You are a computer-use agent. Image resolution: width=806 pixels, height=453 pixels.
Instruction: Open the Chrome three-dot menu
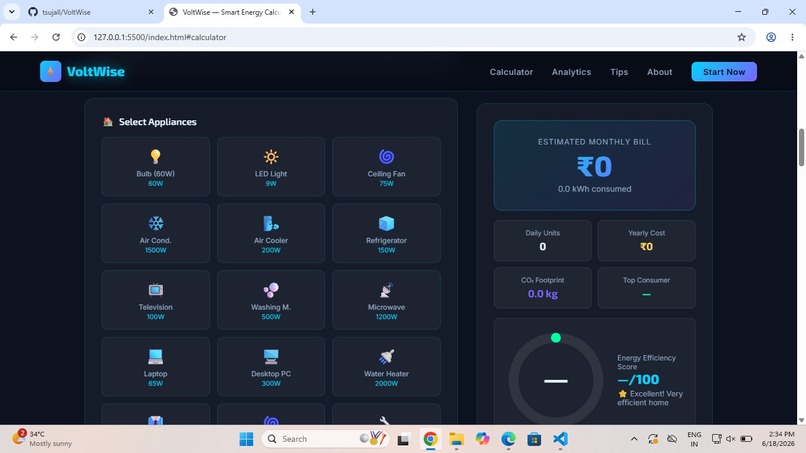click(792, 37)
